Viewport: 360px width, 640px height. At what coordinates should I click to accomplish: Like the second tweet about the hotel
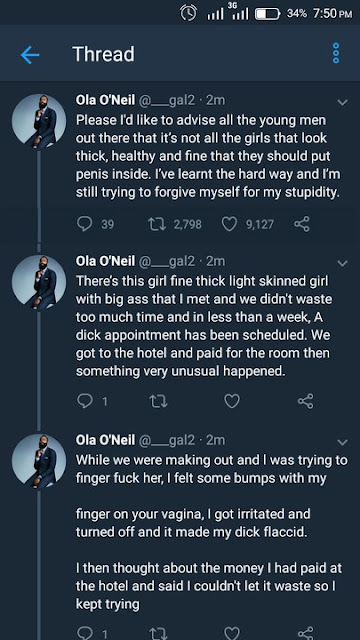click(x=232, y=402)
